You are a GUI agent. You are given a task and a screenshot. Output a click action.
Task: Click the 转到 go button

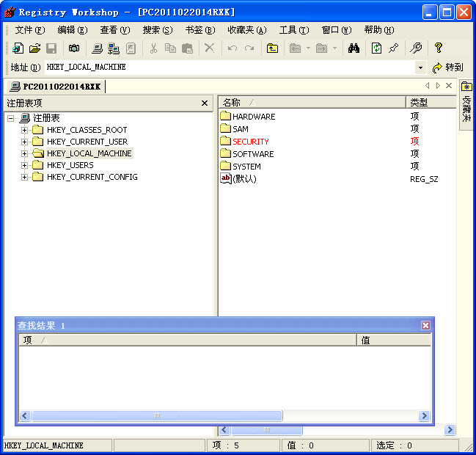click(x=447, y=68)
